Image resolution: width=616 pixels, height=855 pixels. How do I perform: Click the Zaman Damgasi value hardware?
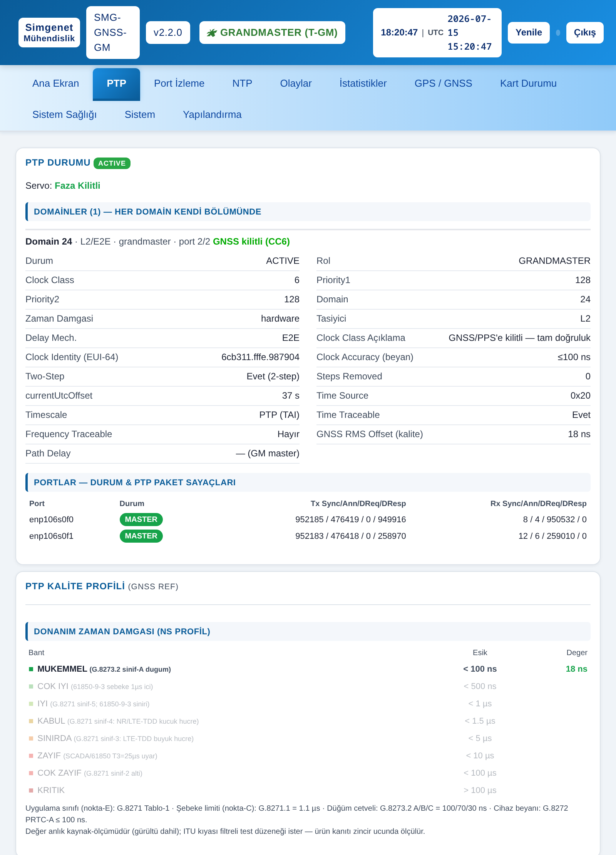(x=280, y=319)
